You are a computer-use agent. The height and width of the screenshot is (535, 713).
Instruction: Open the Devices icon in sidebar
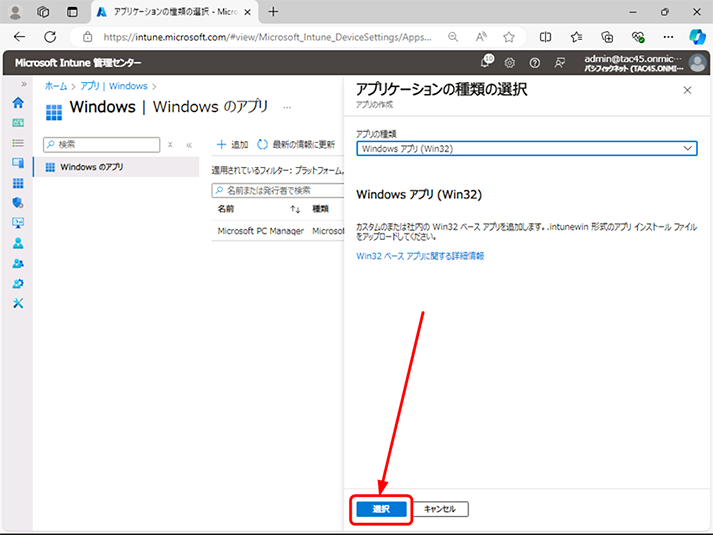pyautogui.click(x=18, y=163)
